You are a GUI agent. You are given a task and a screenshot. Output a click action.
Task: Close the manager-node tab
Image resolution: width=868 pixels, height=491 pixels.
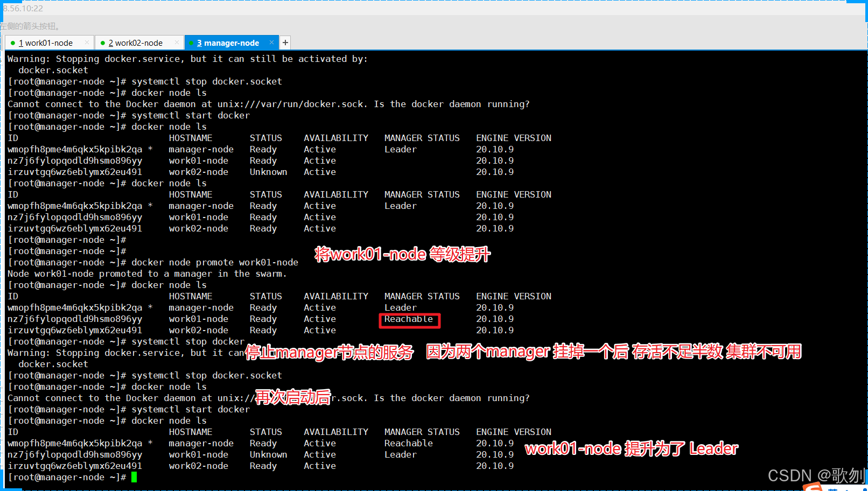pos(271,43)
